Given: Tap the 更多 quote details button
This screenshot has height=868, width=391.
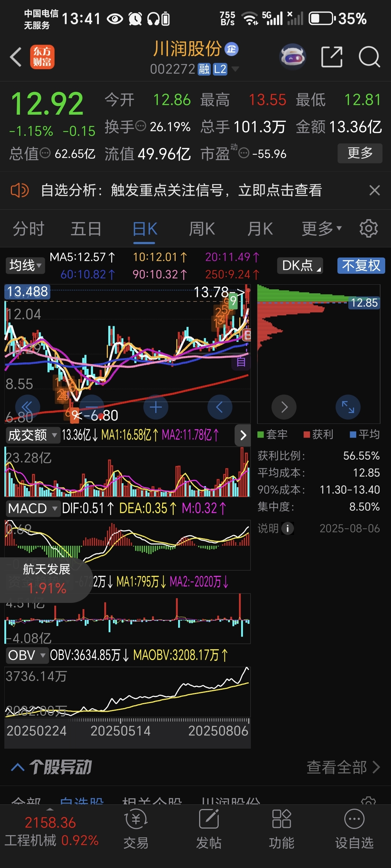Looking at the screenshot, I should coord(360,153).
